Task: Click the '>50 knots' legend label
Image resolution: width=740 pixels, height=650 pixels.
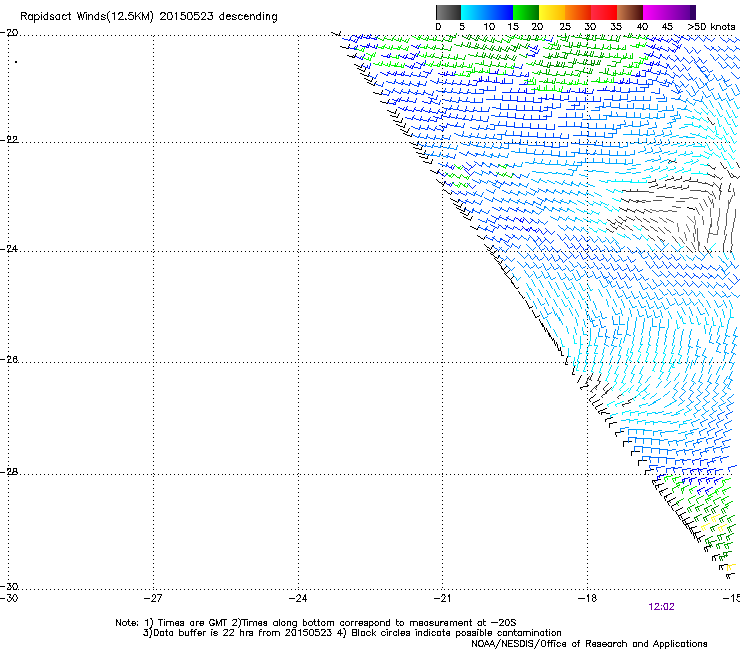Action: [711, 27]
